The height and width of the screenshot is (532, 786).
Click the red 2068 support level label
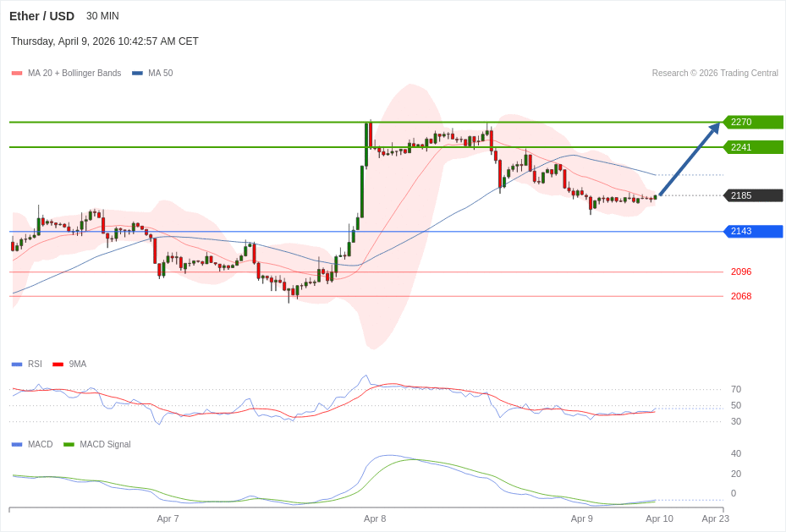click(740, 296)
